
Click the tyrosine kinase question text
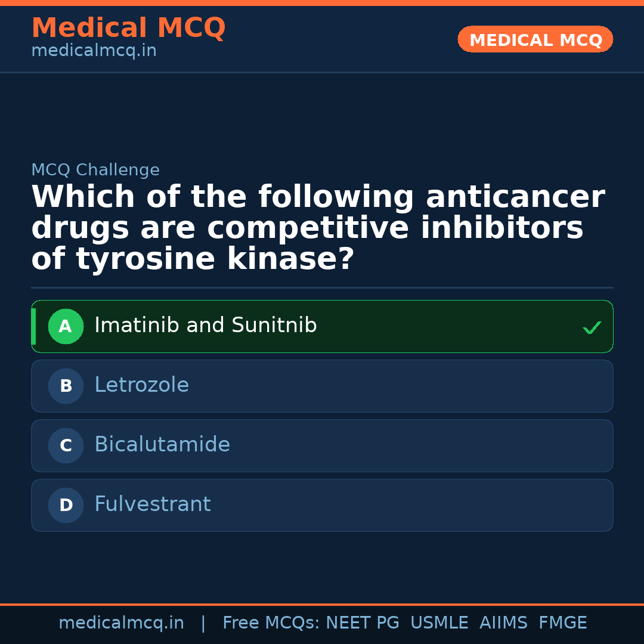click(x=318, y=228)
